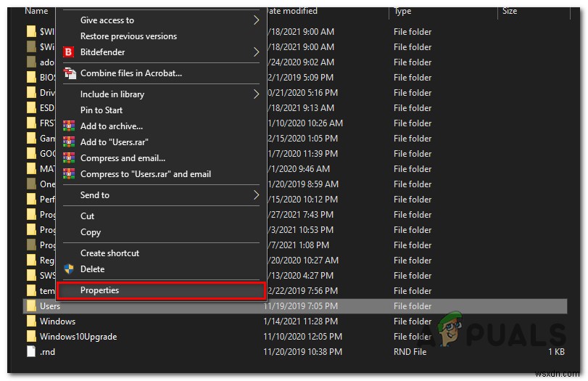Choose Add to archive...
The height and width of the screenshot is (381, 588).
(112, 126)
